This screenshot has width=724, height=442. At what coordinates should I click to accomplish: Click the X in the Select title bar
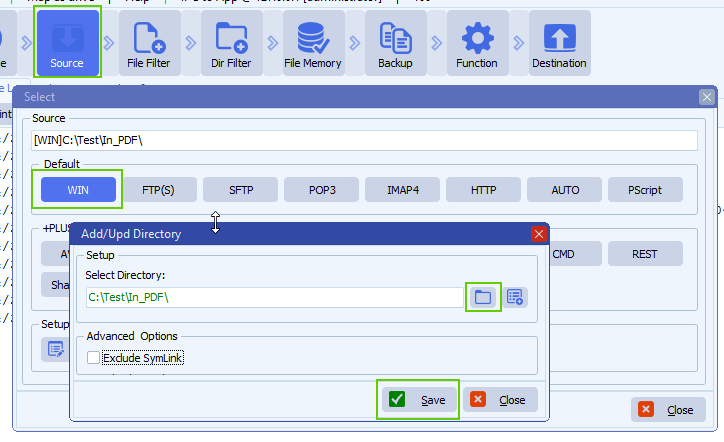[706, 97]
